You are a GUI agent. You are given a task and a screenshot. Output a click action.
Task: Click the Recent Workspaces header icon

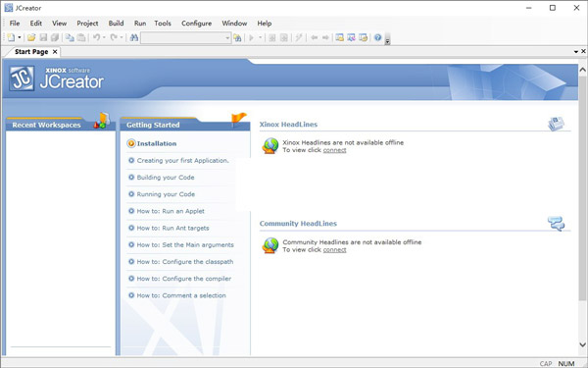[102, 121]
